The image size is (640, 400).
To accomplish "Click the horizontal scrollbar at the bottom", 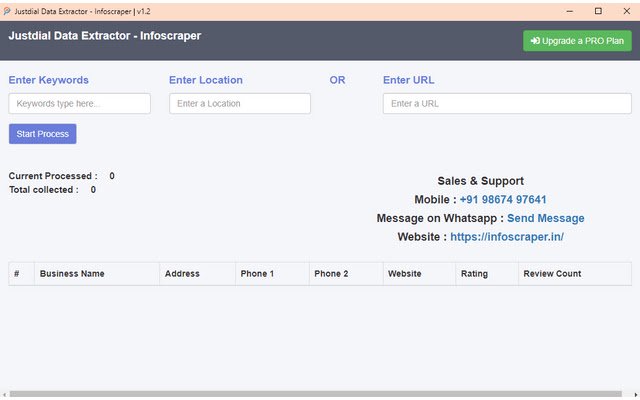I will 316,394.
